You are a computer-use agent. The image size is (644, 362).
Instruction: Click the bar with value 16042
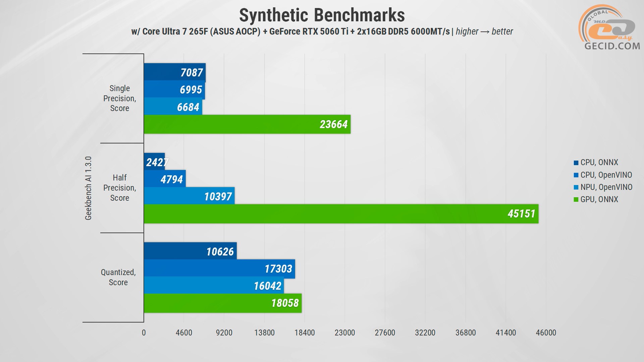[214, 286]
